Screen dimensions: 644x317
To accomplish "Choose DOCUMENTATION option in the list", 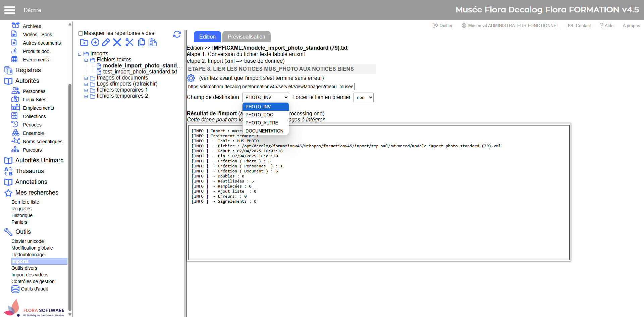I will 264,131.
